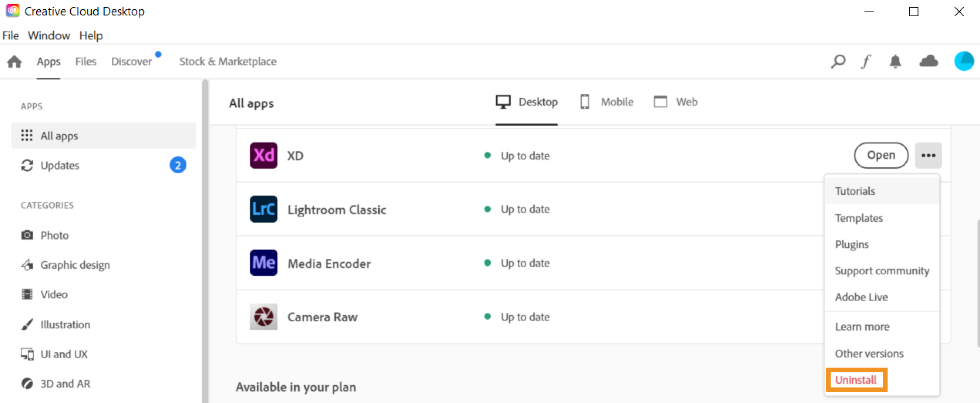This screenshot has height=403, width=980.
Task: Open the Window menu
Action: coord(49,35)
